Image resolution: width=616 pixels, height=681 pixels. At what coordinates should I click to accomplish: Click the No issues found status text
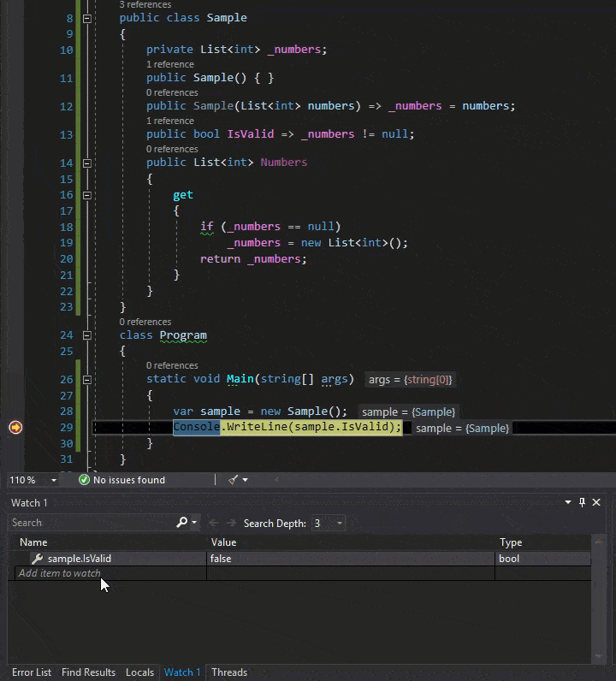(x=129, y=480)
